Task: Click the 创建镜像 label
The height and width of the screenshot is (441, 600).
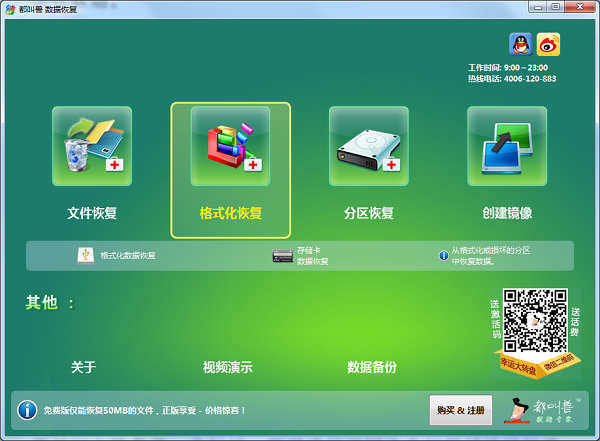Action: point(507,213)
